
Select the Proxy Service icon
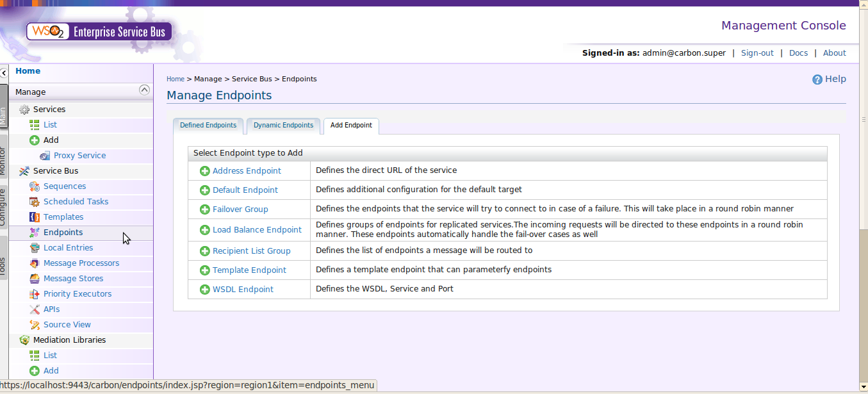[45, 155]
